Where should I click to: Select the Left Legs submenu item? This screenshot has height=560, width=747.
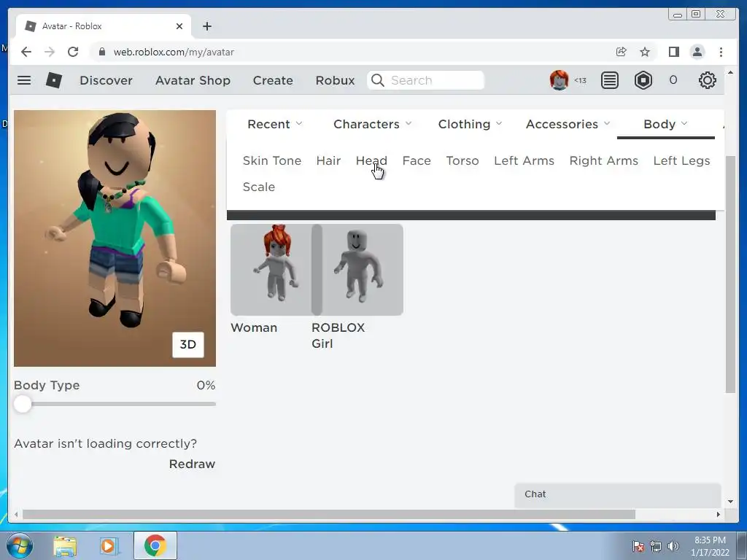(681, 160)
